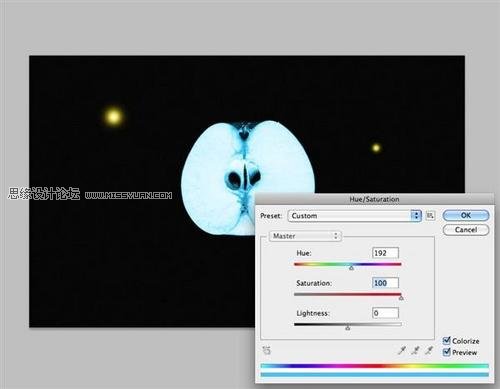Image resolution: width=500 pixels, height=389 pixels.
Task: Select the Subtract from Sample eyedropper
Action: click(429, 350)
